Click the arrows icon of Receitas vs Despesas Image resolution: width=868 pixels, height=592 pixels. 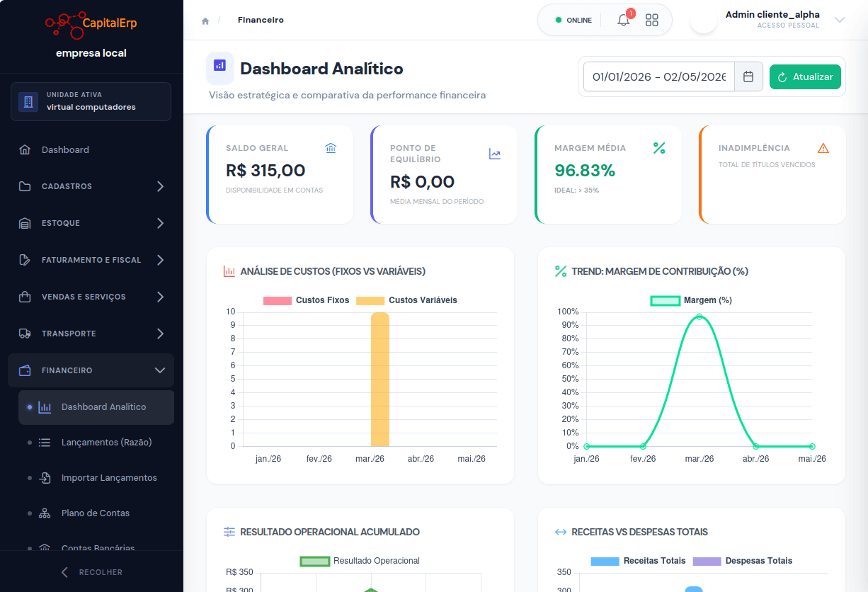(x=561, y=532)
